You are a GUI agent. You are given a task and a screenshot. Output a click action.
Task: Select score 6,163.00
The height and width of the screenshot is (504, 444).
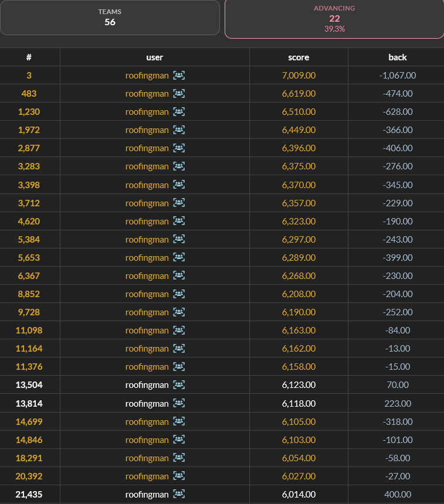coord(299,331)
